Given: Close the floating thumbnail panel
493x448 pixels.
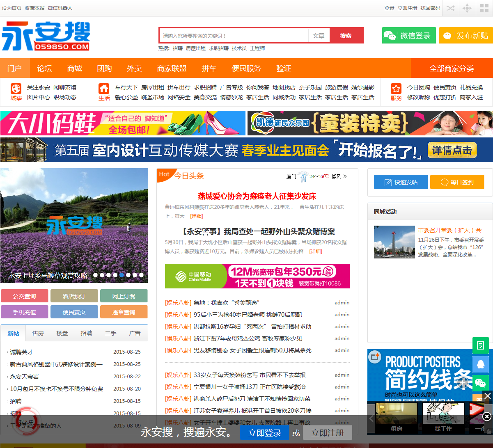Looking at the screenshot, I should click(487, 396).
